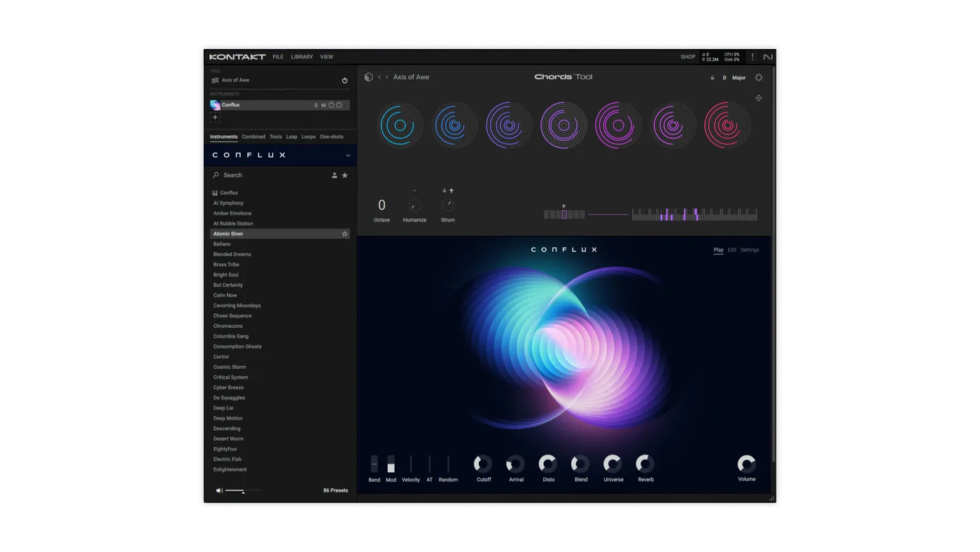The width and height of the screenshot is (980, 552).
Task: Click the Kontakt logo in the header
Action: tap(237, 57)
